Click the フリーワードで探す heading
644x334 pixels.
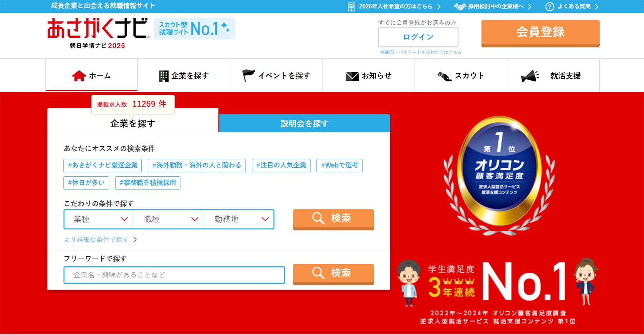tap(95, 259)
